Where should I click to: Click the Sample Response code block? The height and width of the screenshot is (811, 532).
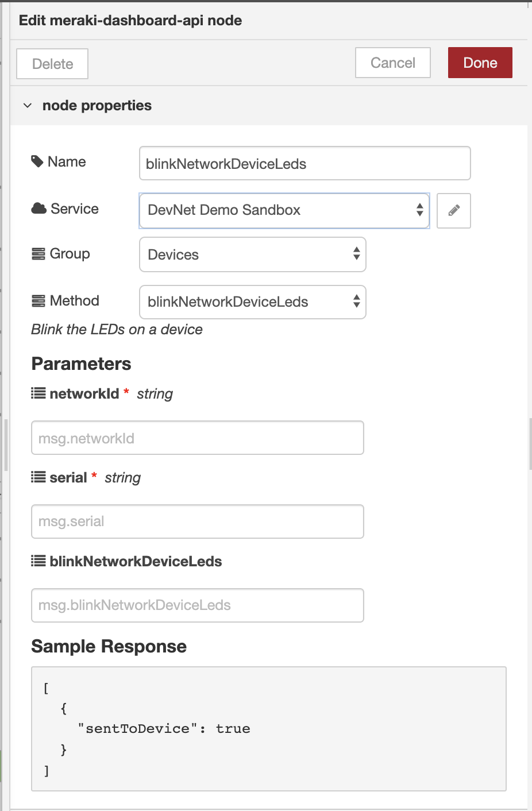[269, 729]
